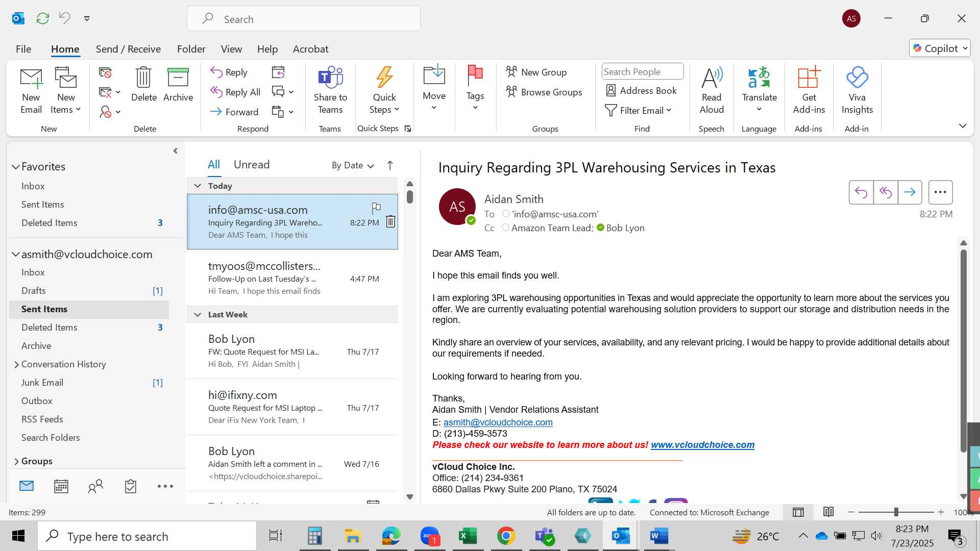Viewport: 980px width, 551px height.
Task: Expand Conversation History folder
Action: [x=16, y=364]
